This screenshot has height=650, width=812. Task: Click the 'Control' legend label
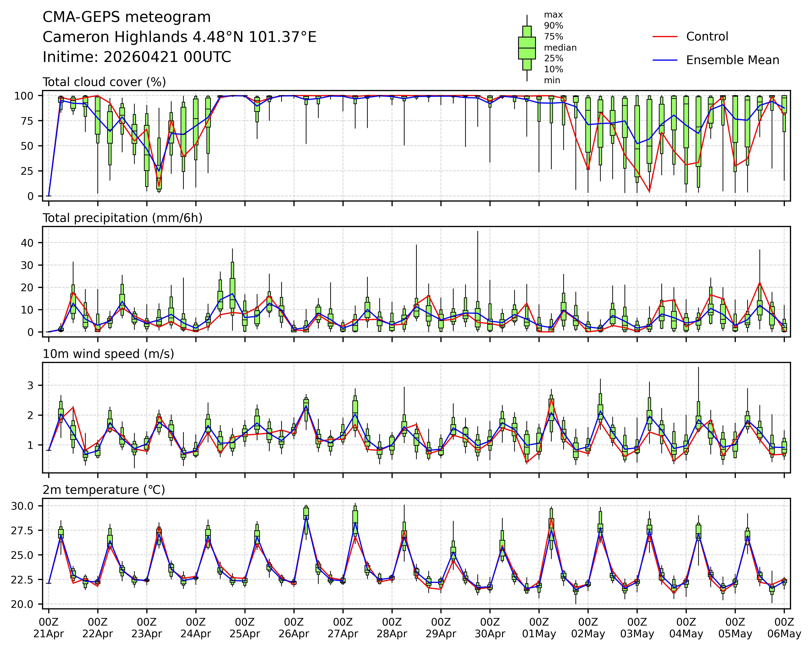pyautogui.click(x=707, y=36)
